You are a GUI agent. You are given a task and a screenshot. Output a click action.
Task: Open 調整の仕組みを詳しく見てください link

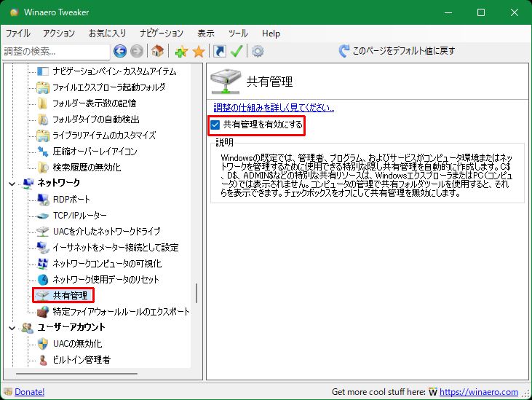[274, 108]
